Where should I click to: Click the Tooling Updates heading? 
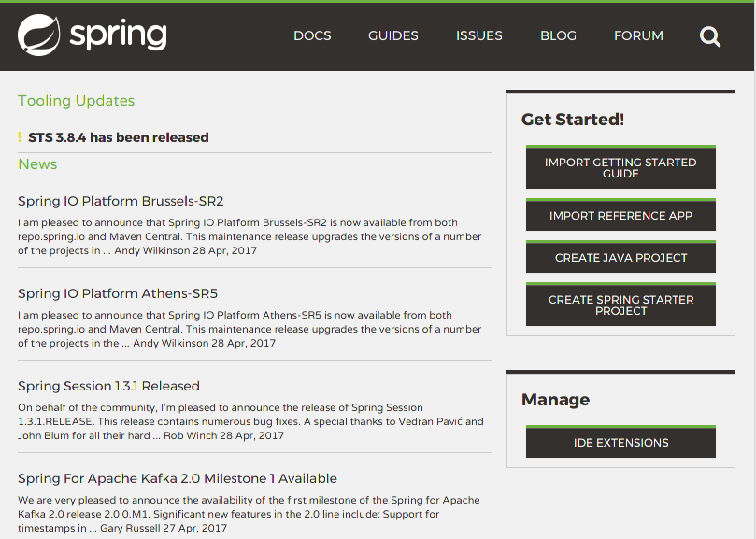point(76,101)
